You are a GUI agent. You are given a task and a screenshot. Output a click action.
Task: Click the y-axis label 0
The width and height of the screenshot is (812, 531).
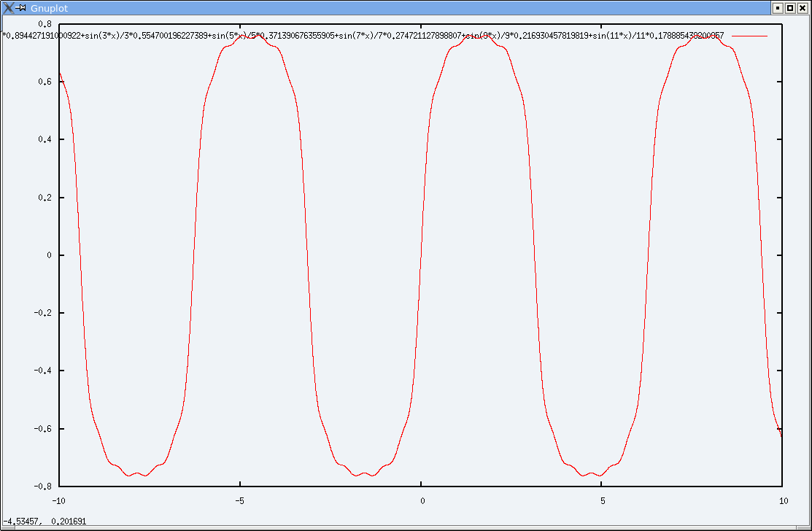[49, 255]
